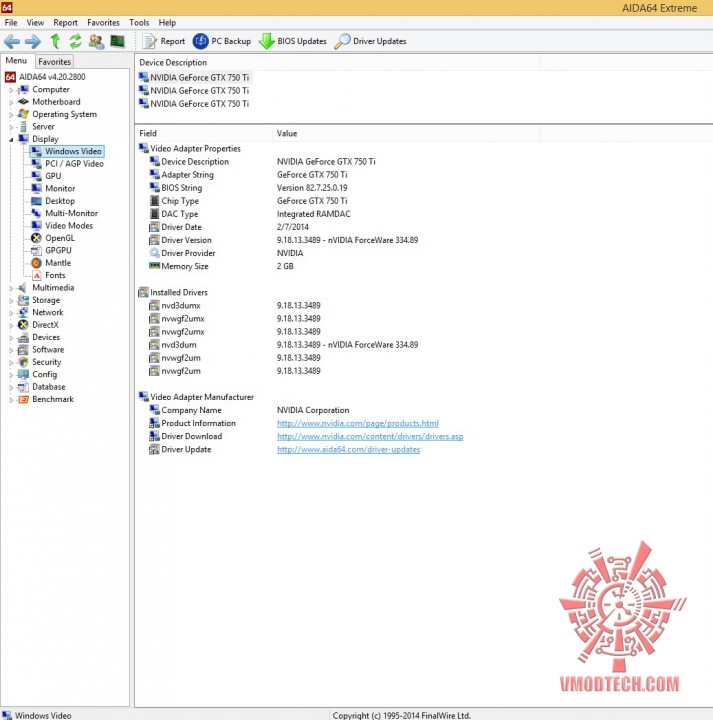Expand the Motherboard tree node
This screenshot has height=720, width=713.
click(11, 102)
